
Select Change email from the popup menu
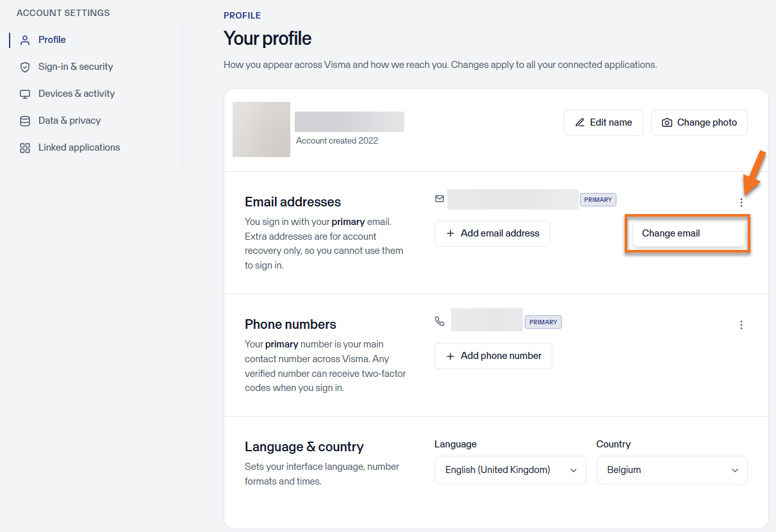click(x=689, y=233)
